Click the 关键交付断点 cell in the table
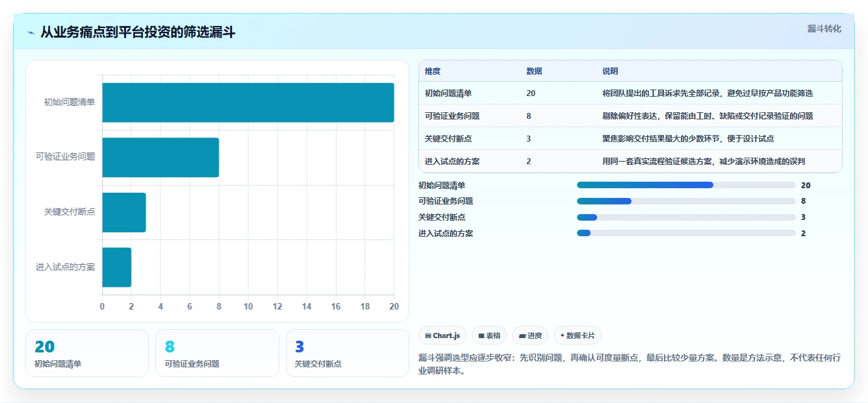868x403 pixels. (448, 139)
